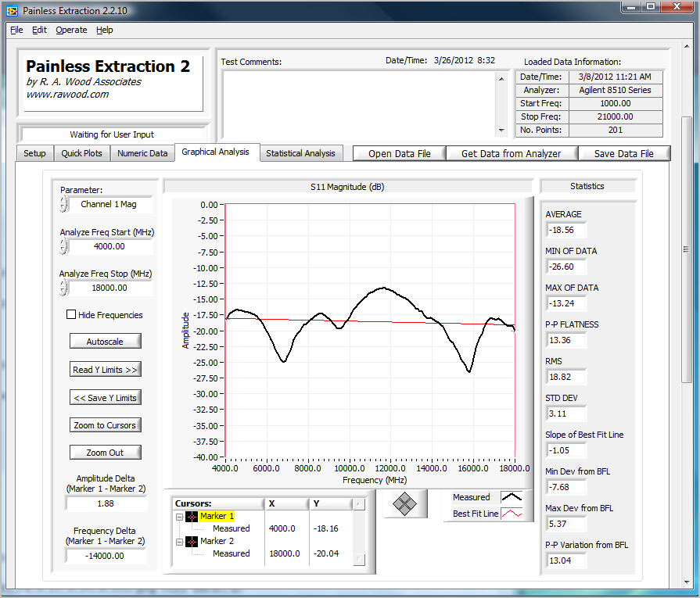Screen dimensions: 700x598
Task: Switch to the Quick Plots tab
Action: 81,153
